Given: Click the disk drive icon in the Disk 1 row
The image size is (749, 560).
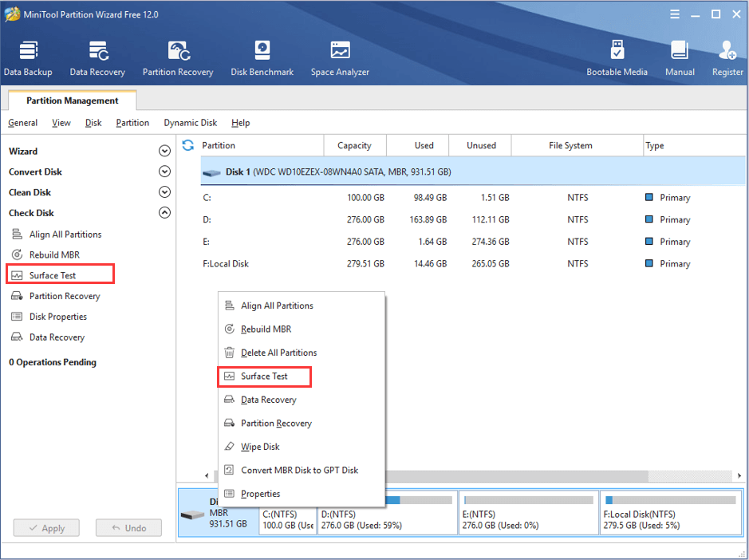Looking at the screenshot, I should tap(211, 172).
